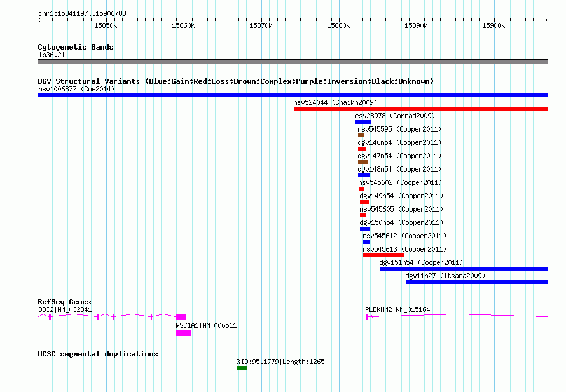Click the 15860k ruler tick label

pos(183,25)
